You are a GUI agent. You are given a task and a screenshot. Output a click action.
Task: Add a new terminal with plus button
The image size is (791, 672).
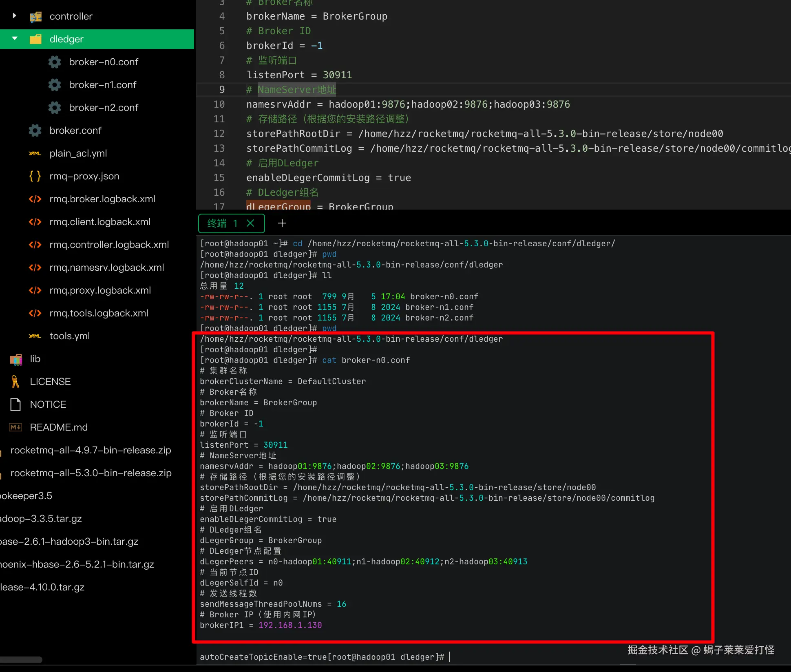tap(282, 223)
